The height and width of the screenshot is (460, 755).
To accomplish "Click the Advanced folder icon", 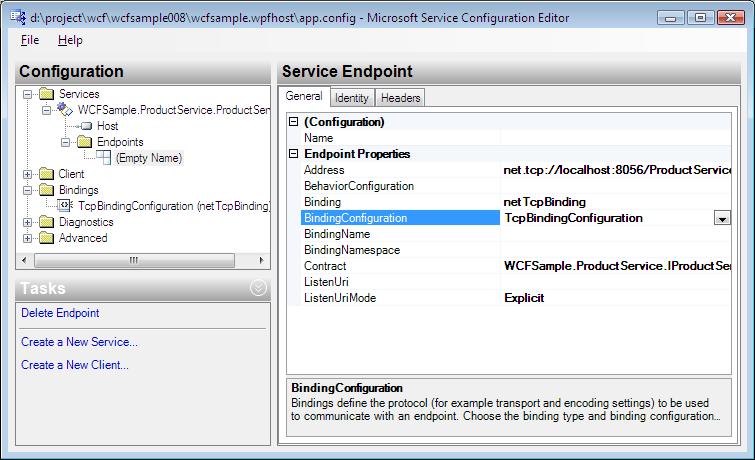I will point(47,238).
